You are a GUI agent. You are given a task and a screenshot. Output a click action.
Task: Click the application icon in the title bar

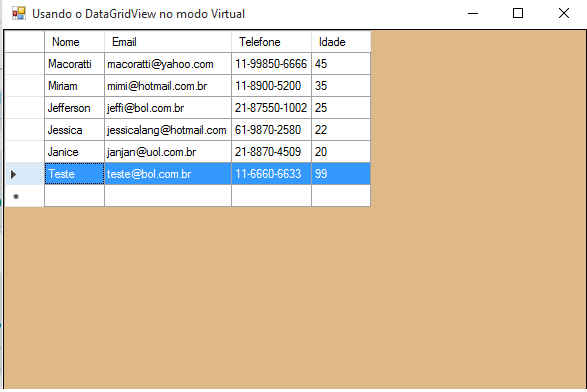tap(19, 13)
